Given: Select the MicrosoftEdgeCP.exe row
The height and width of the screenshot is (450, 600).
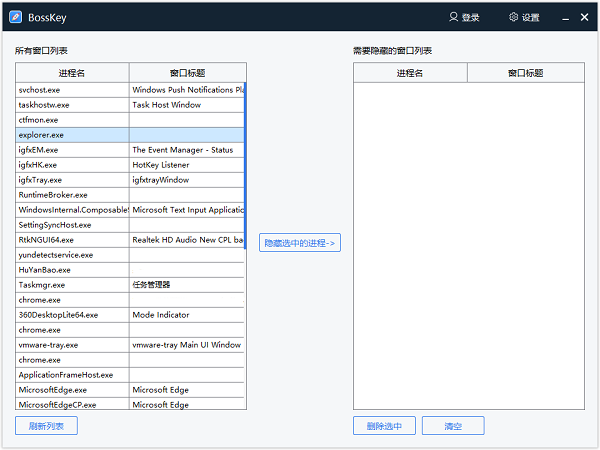Looking at the screenshot, I should (130, 404).
